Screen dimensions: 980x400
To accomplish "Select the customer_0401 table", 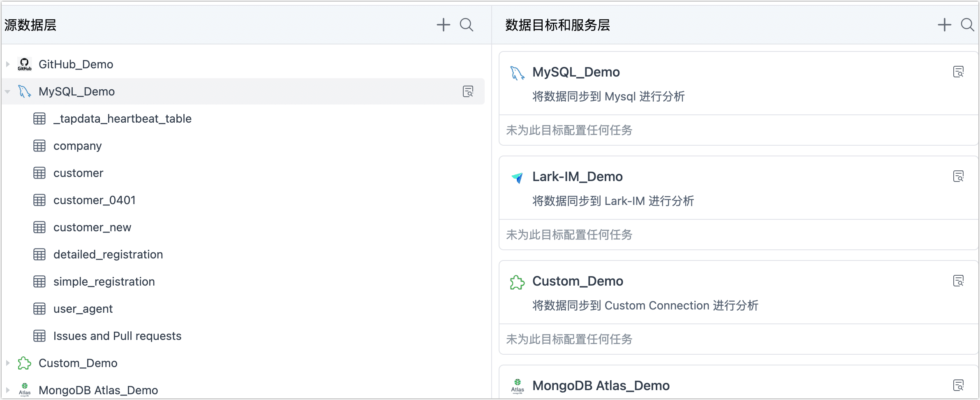I will point(94,200).
